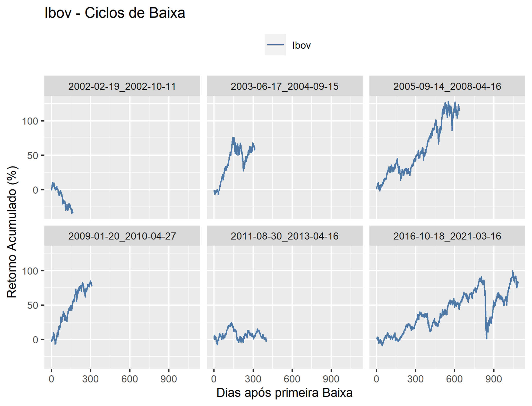Select the 2011-08-30_2013-04-16 facet header

[285, 236]
